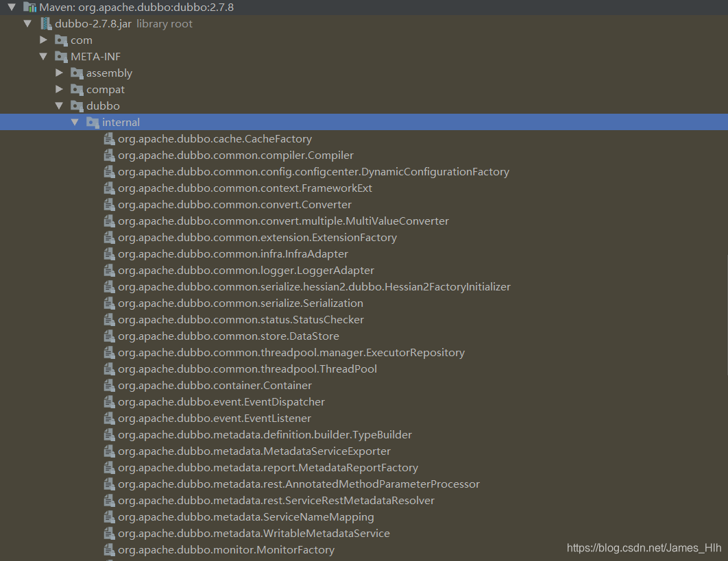
Task: Select the dubbo folder label
Action: [x=103, y=105]
